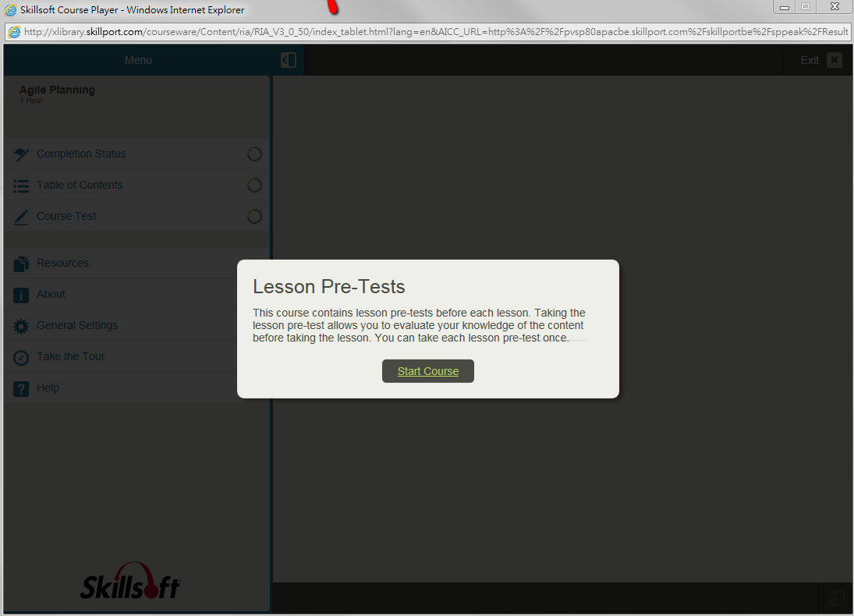The height and width of the screenshot is (616, 854).
Task: Maximize the Skillsoft Course Player window
Action: click(806, 7)
